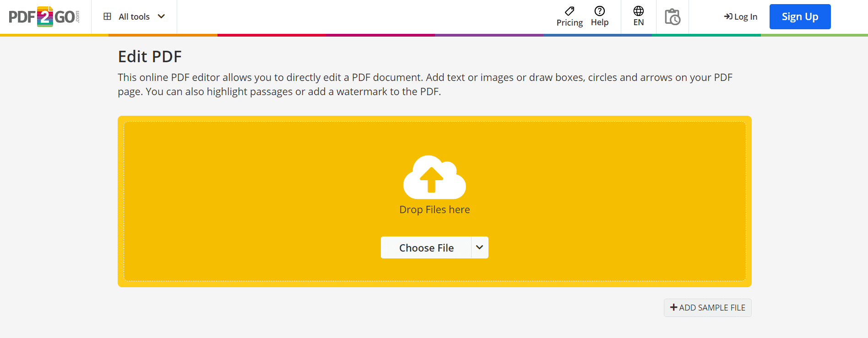868x338 pixels.
Task: Click the Pricing tag icon
Action: click(x=570, y=11)
